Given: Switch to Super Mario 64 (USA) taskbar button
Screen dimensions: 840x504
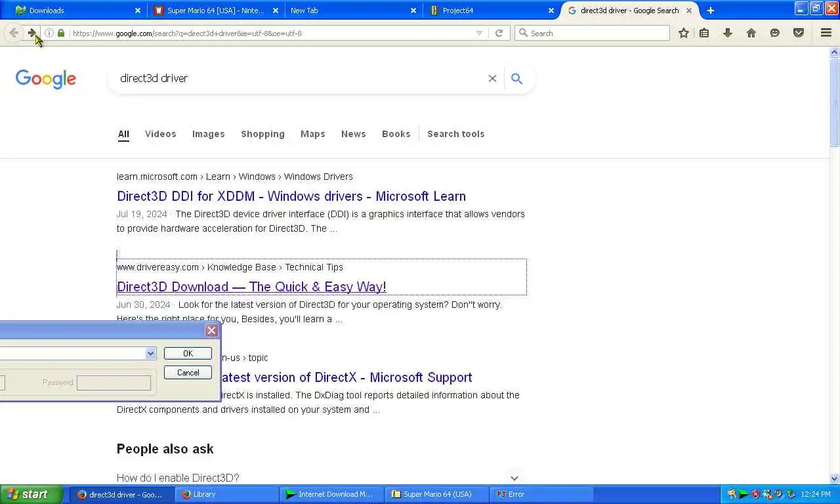Looking at the screenshot, I should (x=436, y=494).
